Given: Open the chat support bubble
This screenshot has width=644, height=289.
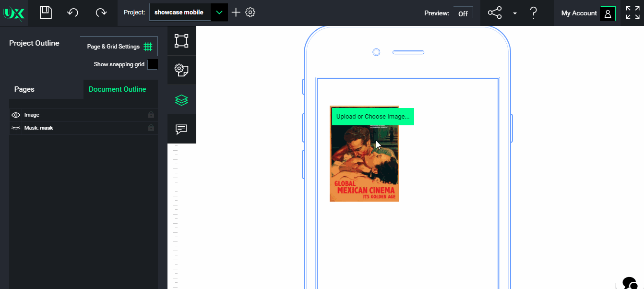Looking at the screenshot, I should 629,283.
